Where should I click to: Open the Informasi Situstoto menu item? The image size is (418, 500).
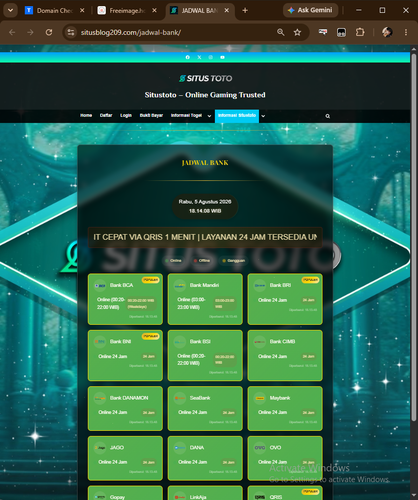pos(237,116)
